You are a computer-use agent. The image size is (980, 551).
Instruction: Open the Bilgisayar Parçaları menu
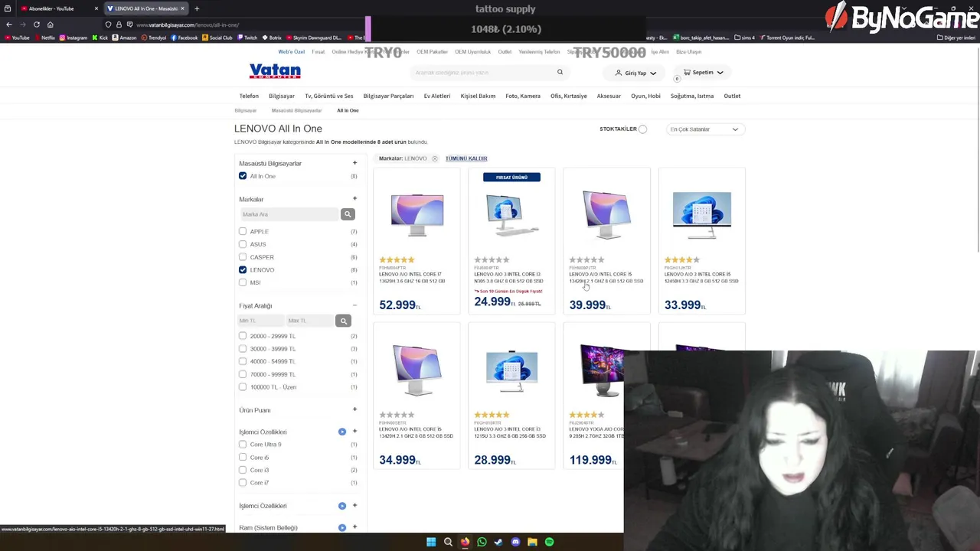[388, 96]
